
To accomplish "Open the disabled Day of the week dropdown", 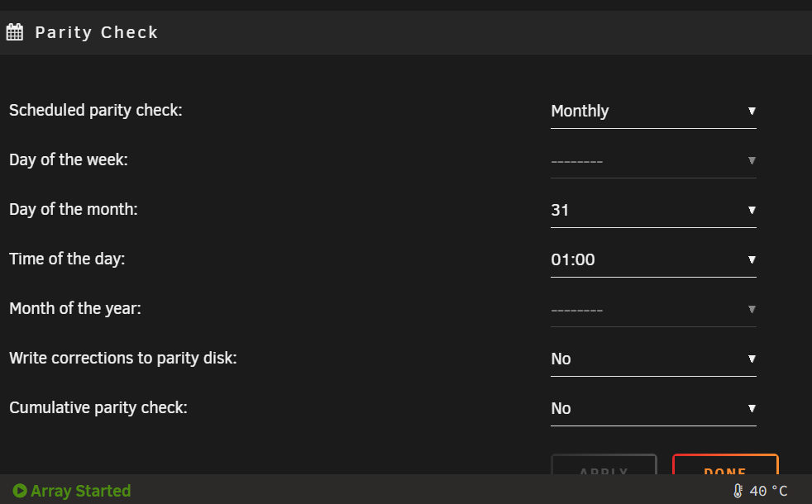I will click(653, 161).
